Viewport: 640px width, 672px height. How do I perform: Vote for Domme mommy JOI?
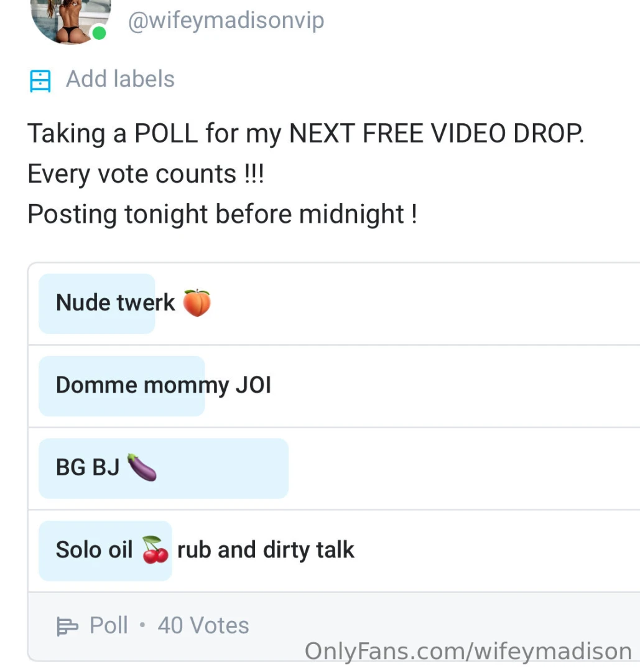coord(249,386)
